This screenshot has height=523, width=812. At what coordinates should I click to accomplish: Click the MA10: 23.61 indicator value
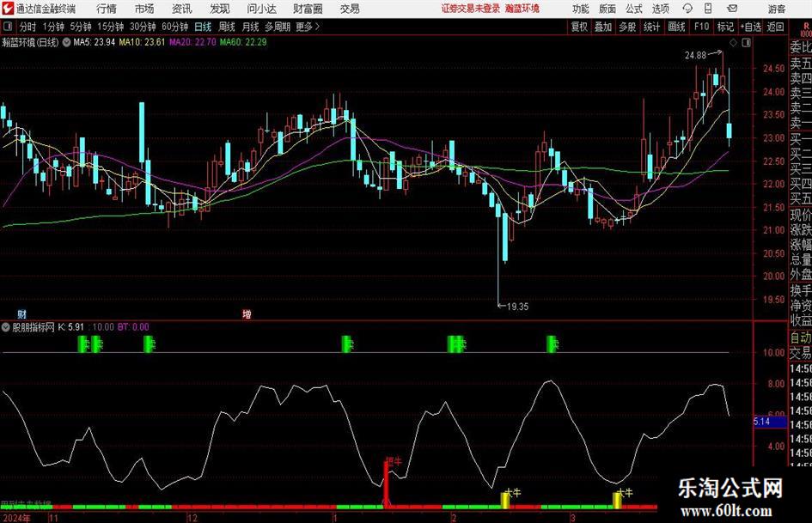142,42
